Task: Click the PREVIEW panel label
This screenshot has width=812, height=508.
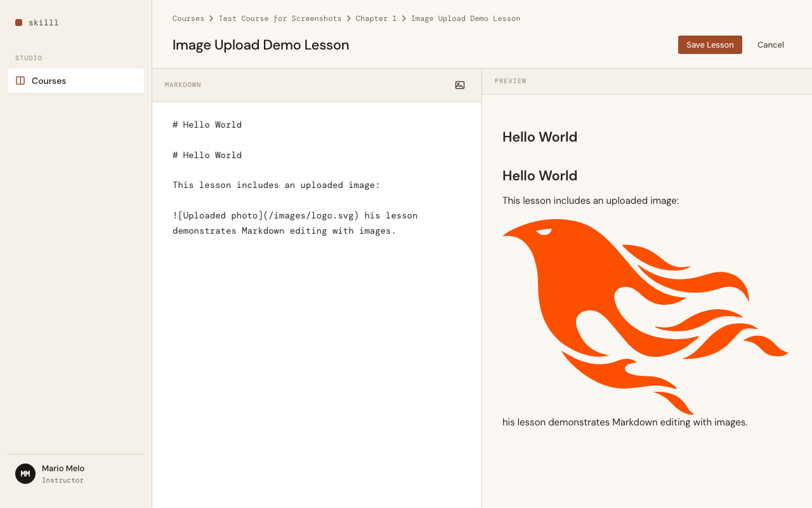Action: click(x=511, y=81)
